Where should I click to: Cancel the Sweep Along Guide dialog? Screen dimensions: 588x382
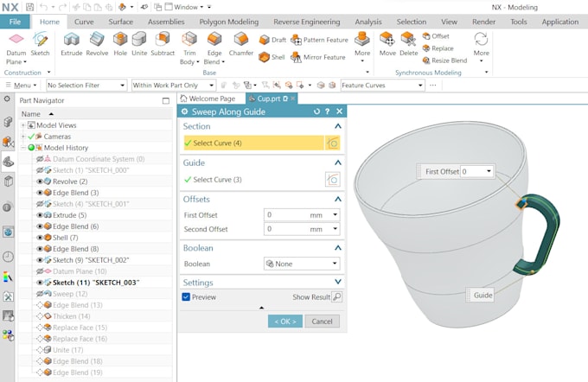tap(322, 322)
